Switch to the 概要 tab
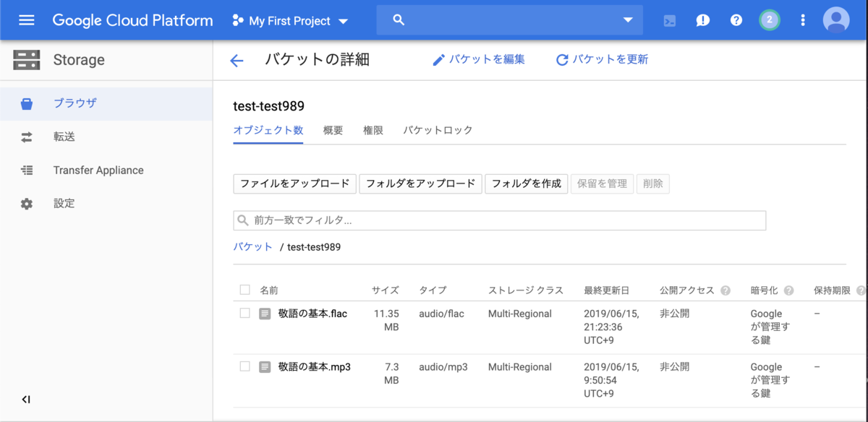The image size is (868, 422). point(333,130)
